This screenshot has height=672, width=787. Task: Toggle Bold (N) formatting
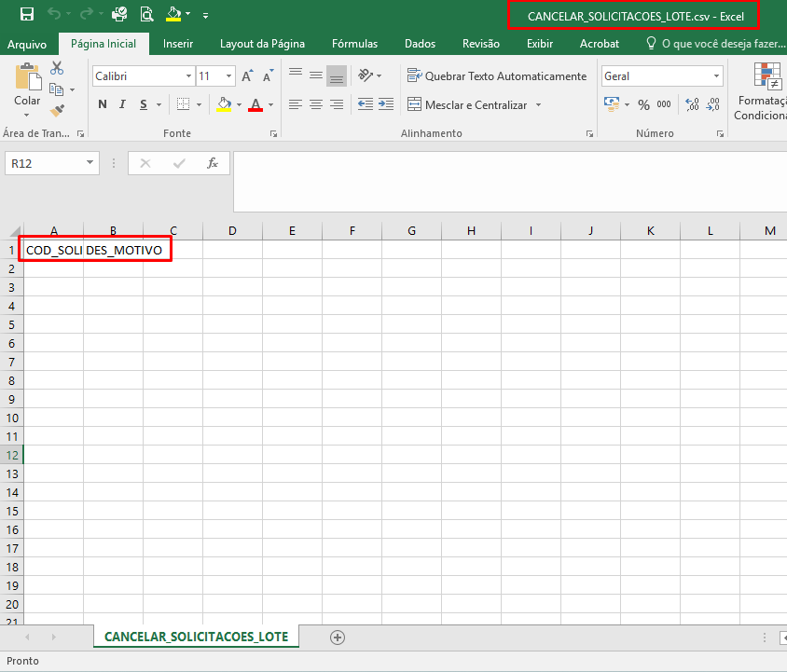pyautogui.click(x=103, y=104)
